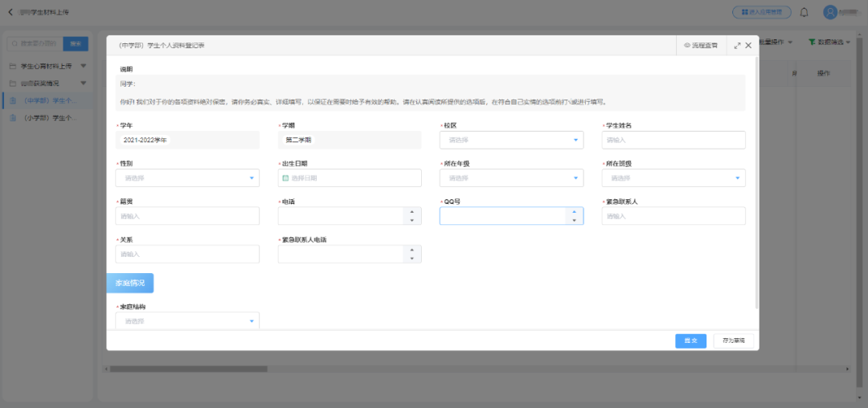Select (中学部) 学生个... in sidebar
The width and height of the screenshot is (868, 408).
(x=47, y=100)
